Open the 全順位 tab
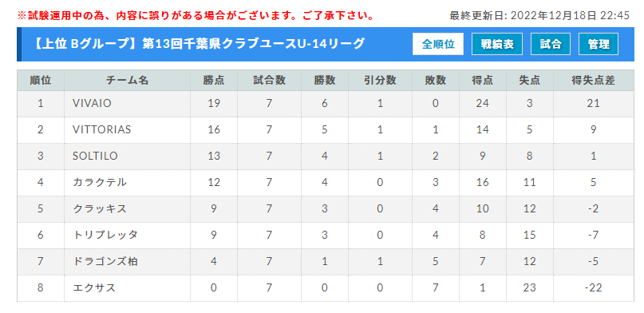The width and height of the screenshot is (644, 313). (x=438, y=44)
